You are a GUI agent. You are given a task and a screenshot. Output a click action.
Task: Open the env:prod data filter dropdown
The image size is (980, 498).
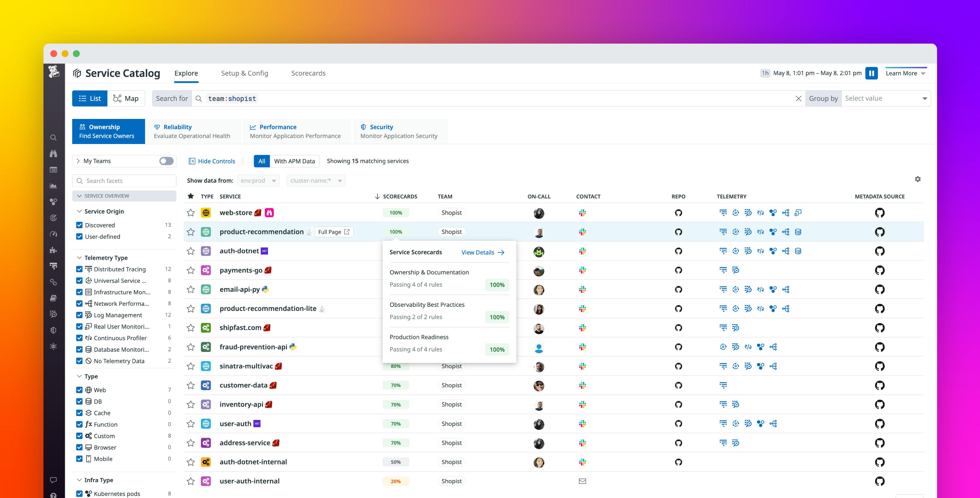[x=258, y=180]
